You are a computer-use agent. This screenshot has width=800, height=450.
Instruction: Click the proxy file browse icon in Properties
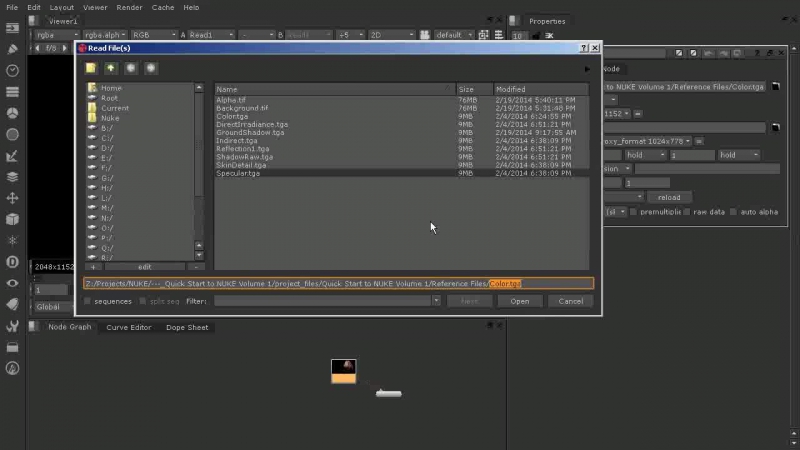(x=776, y=128)
